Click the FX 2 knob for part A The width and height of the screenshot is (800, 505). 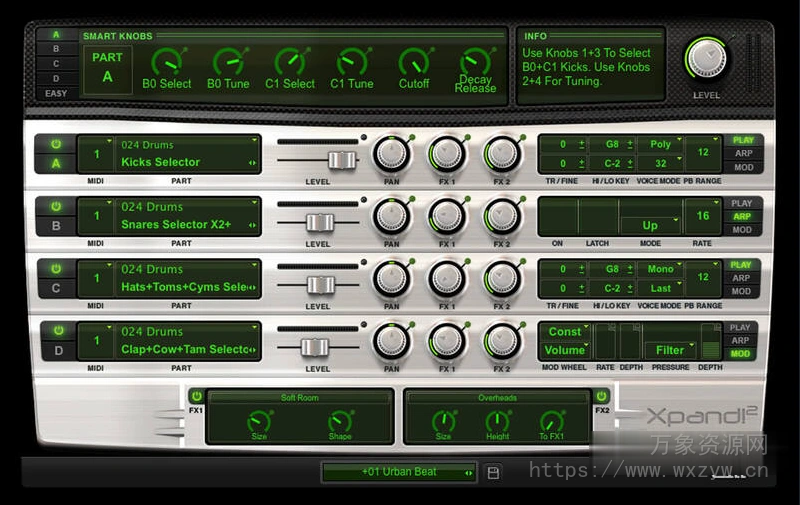(x=502, y=154)
